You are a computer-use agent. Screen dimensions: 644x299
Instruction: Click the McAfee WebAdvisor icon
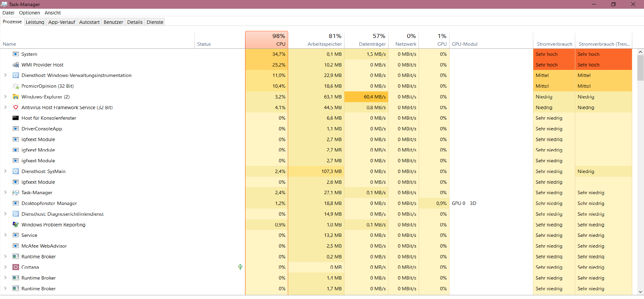pos(15,246)
